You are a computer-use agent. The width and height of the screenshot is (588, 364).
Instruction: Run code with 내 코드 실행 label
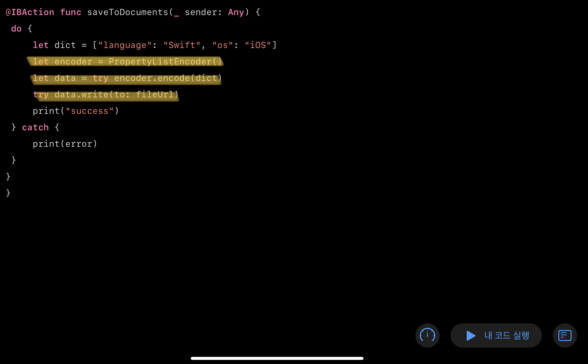[507, 335]
